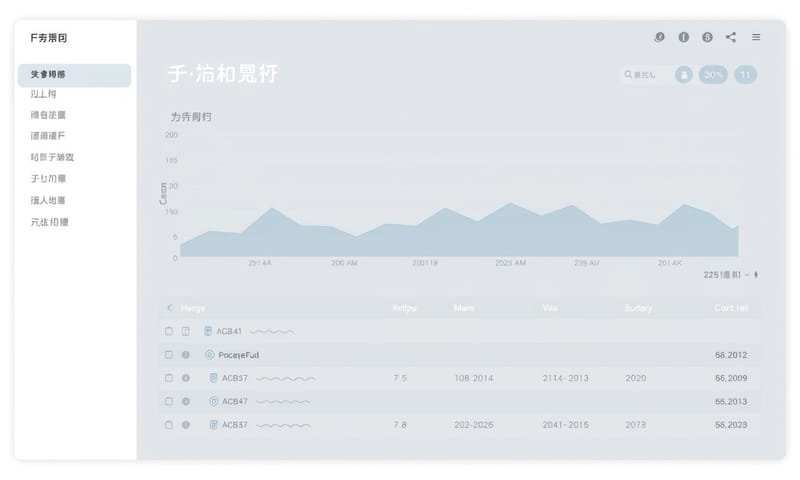Click the Mare column header
The width and height of the screenshot is (800, 480).
(x=464, y=308)
